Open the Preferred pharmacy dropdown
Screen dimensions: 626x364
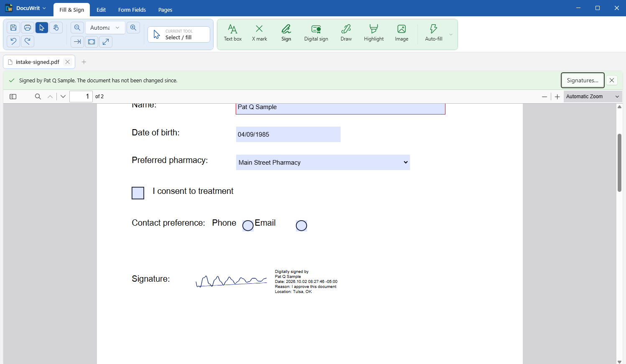323,163
